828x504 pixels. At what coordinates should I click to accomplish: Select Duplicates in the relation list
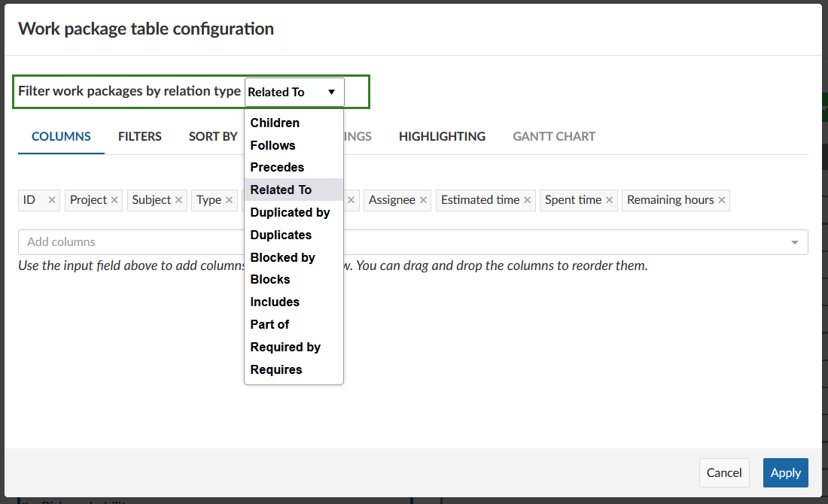(281, 235)
